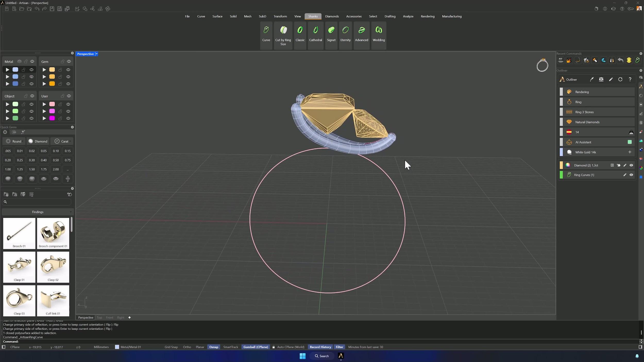Enable Ortho mode
This screenshot has height=362, width=644.
187,347
